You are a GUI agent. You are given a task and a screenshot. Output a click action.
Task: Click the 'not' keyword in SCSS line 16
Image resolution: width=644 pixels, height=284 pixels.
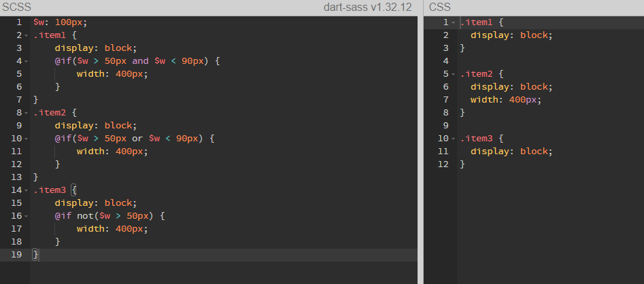pos(85,216)
